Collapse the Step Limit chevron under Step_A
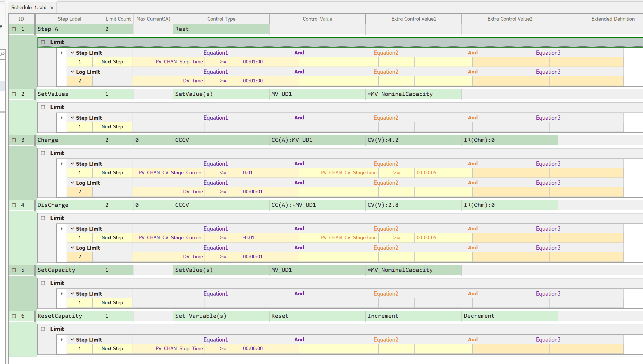This screenshot has height=364, width=643. click(72, 53)
